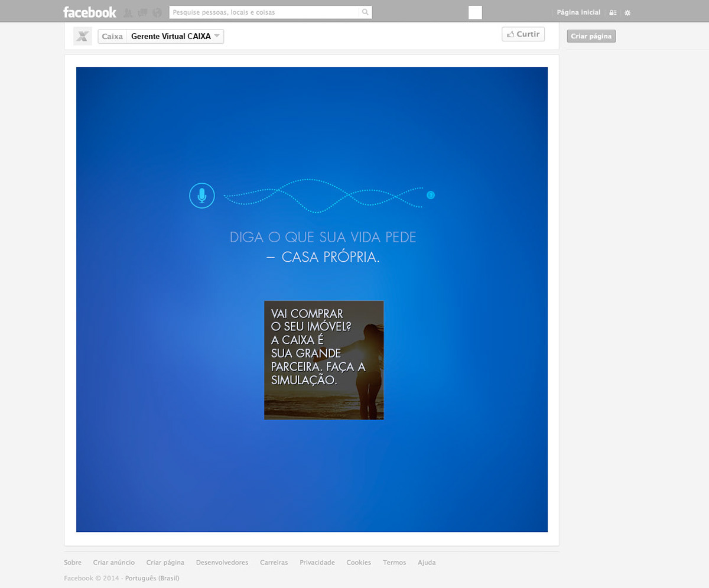Open the Termos footer link

pos(395,563)
